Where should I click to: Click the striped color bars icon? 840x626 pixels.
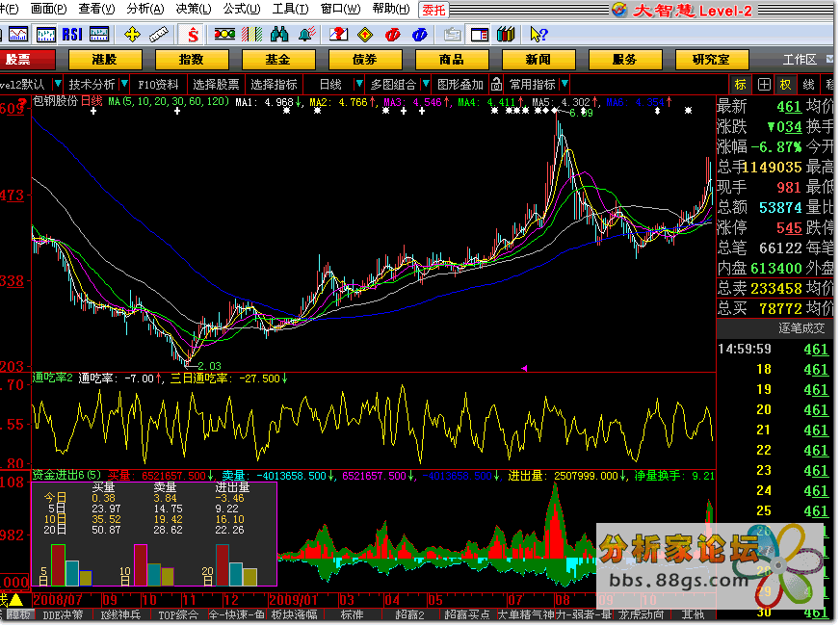[x=251, y=35]
